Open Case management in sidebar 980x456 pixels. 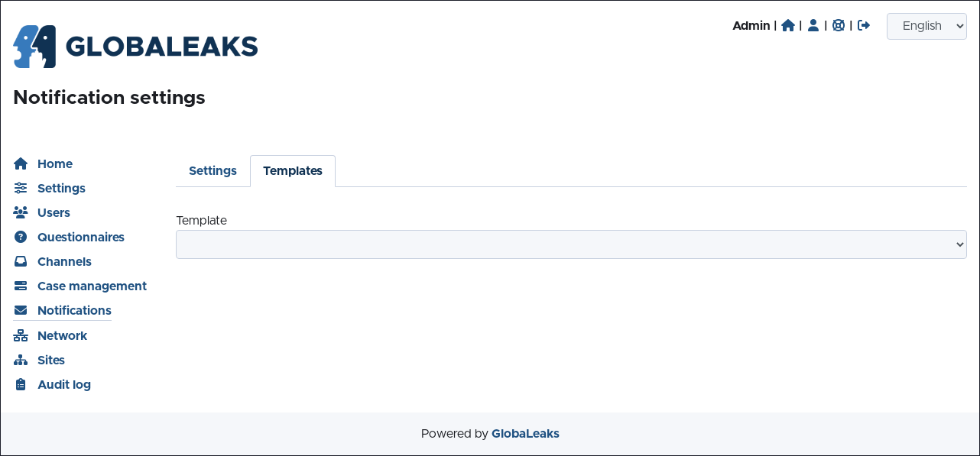(x=92, y=286)
